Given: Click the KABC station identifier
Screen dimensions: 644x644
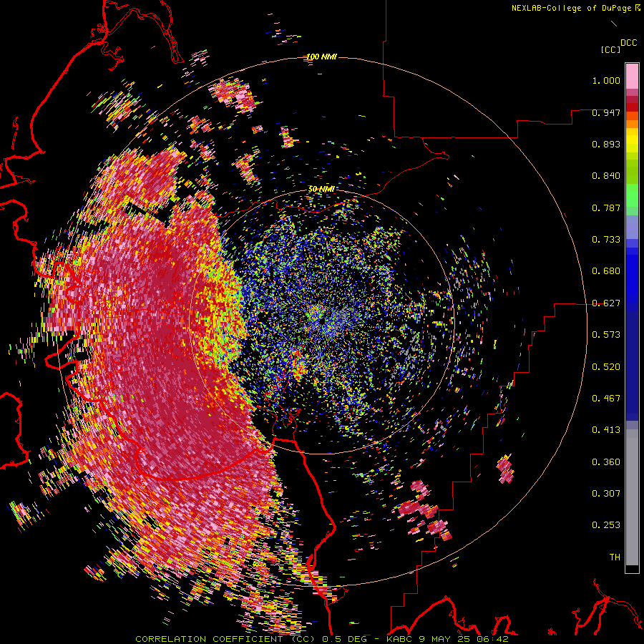Looking at the screenshot, I should coord(401,639).
